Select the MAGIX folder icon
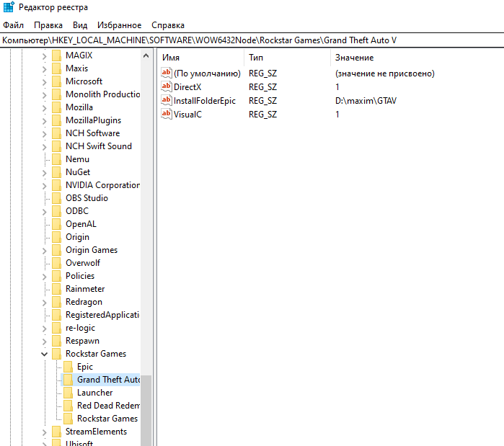The width and height of the screenshot is (504, 446). point(56,55)
